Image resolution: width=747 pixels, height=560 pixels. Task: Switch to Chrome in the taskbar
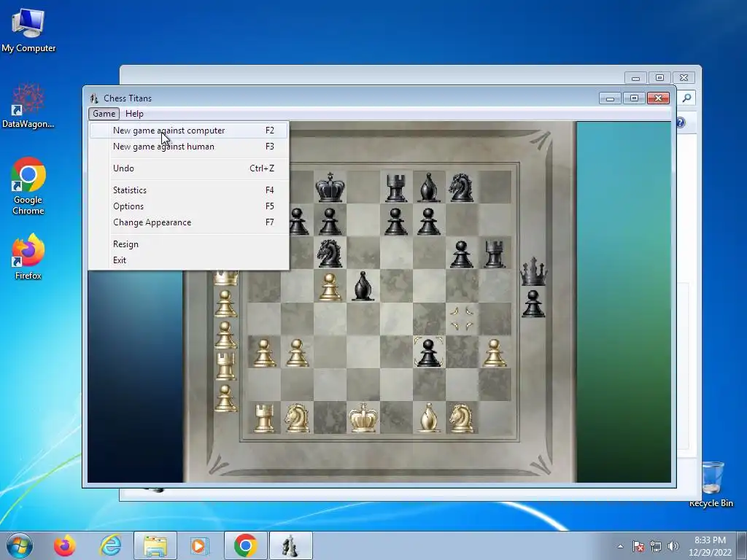[x=246, y=545]
